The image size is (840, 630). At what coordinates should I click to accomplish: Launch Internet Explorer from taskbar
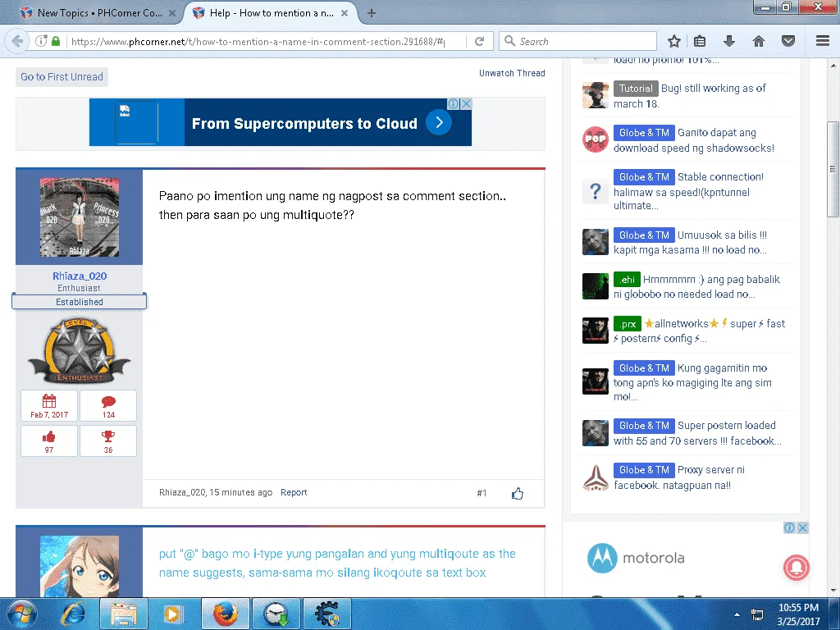[73, 614]
